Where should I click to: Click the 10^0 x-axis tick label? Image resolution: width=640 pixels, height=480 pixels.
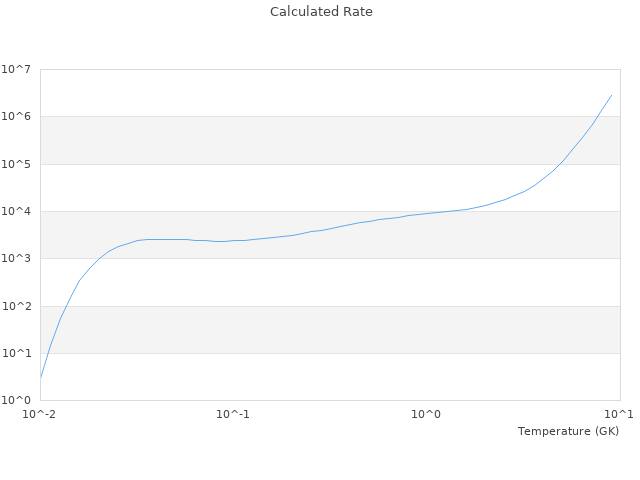[427, 414]
